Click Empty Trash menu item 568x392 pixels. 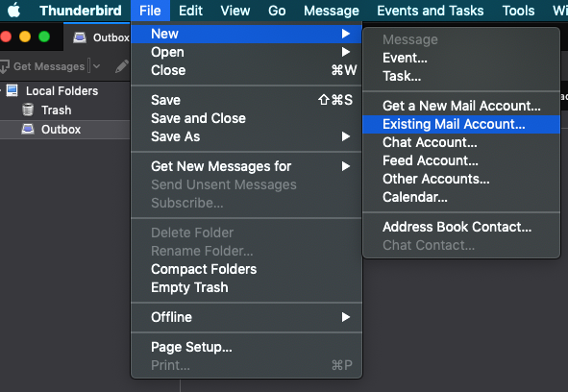click(x=246, y=287)
